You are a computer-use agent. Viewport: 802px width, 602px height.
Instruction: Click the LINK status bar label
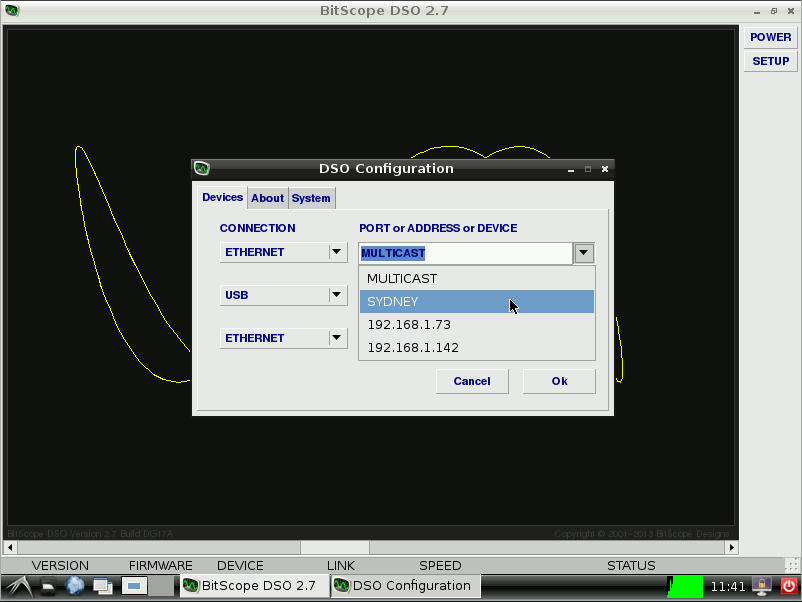click(341, 566)
